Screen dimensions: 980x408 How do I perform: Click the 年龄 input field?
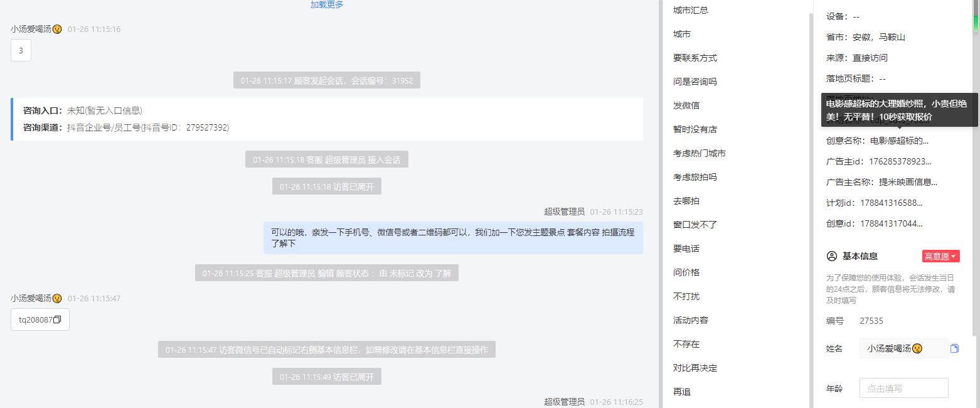(903, 388)
